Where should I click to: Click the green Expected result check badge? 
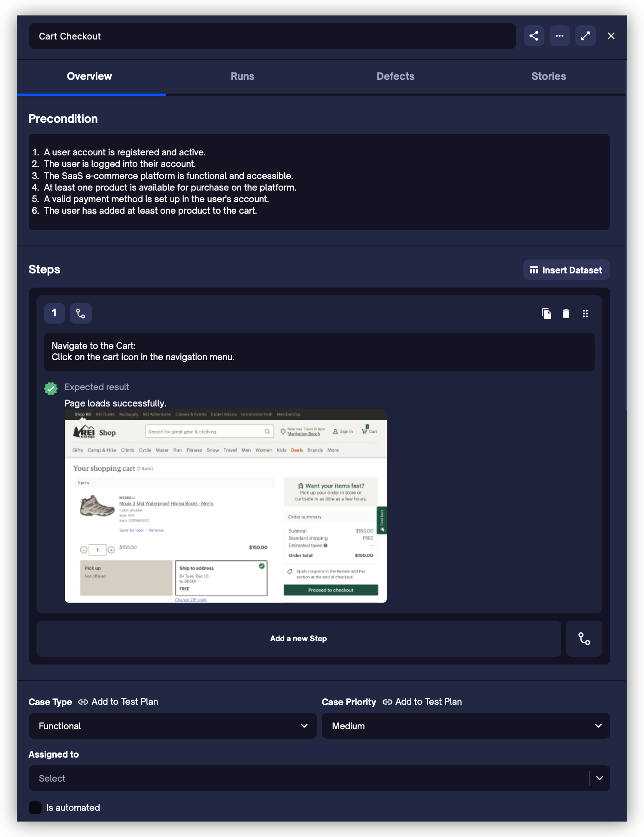pos(51,388)
